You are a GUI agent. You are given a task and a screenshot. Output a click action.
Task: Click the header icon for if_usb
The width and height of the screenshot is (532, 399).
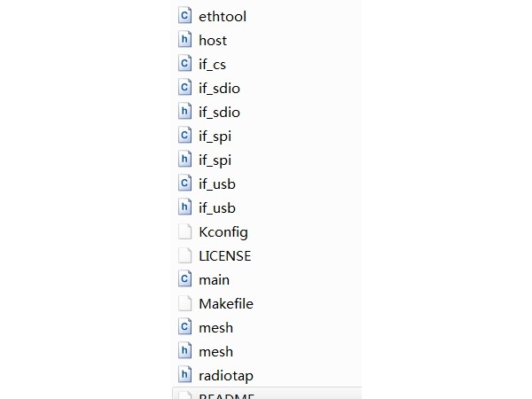coord(184,207)
